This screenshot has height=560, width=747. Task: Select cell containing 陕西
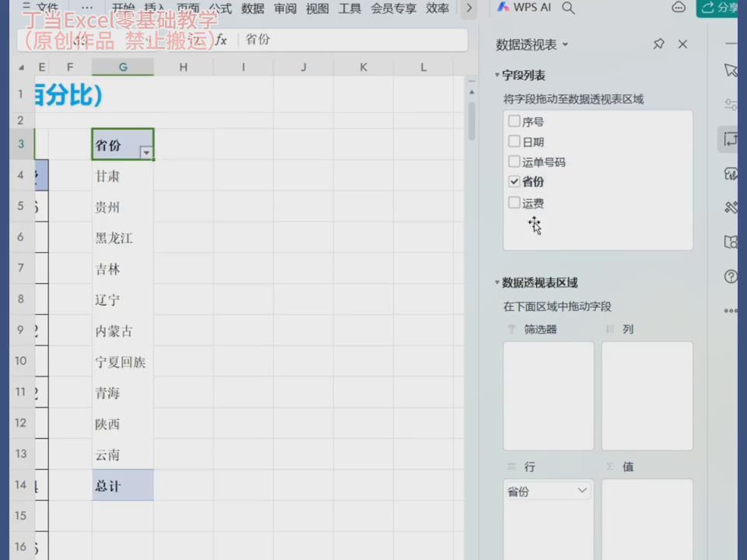[x=123, y=424]
